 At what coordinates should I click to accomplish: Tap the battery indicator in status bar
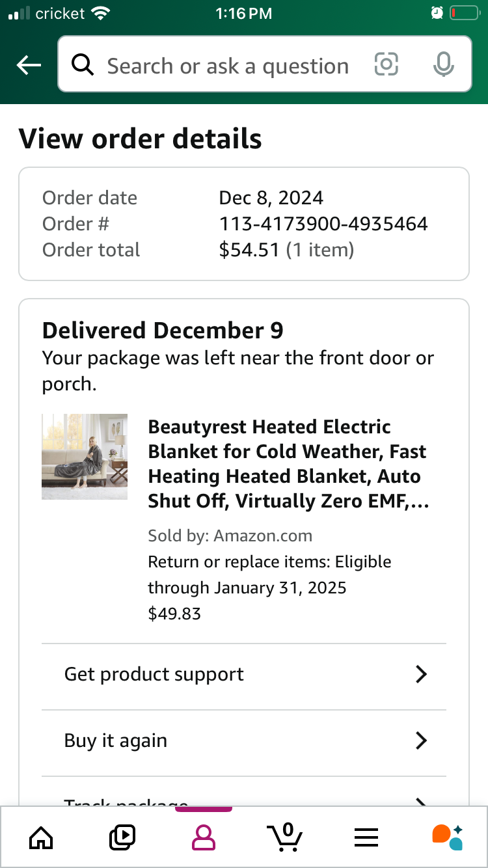point(464,13)
